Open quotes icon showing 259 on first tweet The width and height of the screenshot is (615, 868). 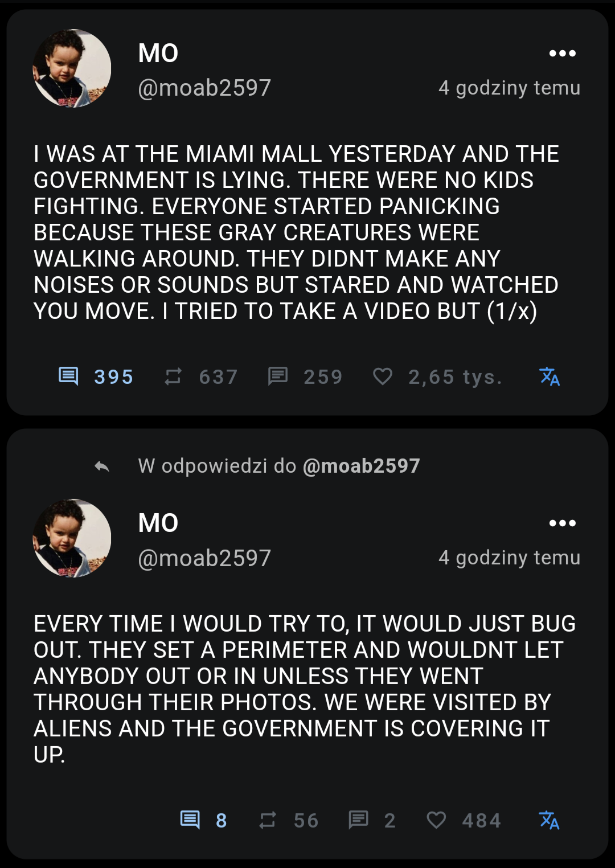click(278, 376)
